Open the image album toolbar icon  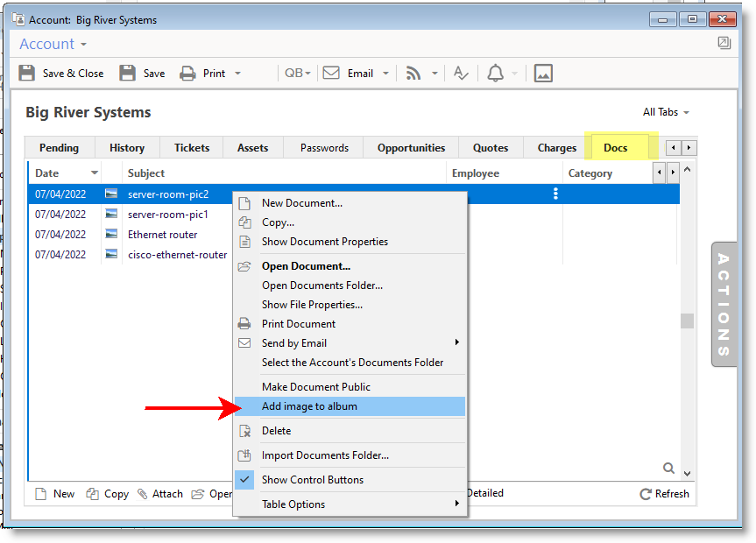pos(543,74)
